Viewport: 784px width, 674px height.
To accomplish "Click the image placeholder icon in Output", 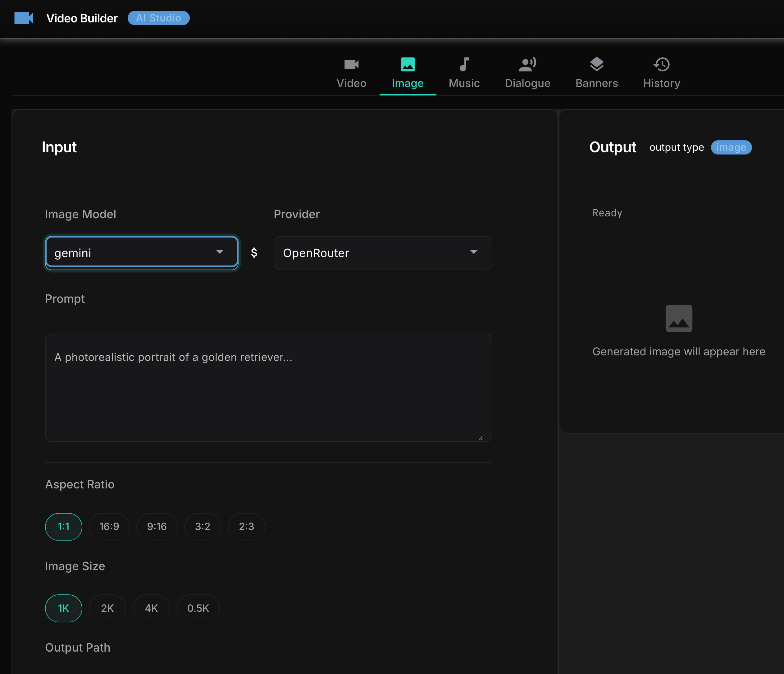I will pyautogui.click(x=678, y=318).
